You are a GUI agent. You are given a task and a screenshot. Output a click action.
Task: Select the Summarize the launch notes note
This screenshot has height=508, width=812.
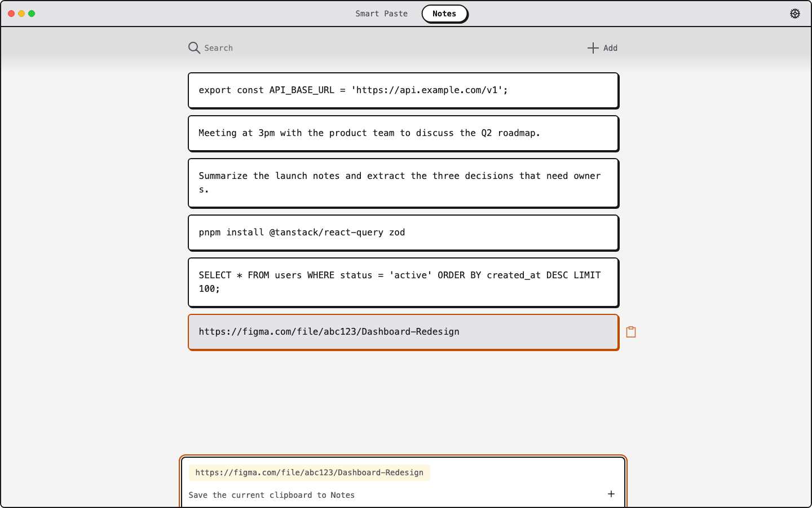[x=403, y=183]
